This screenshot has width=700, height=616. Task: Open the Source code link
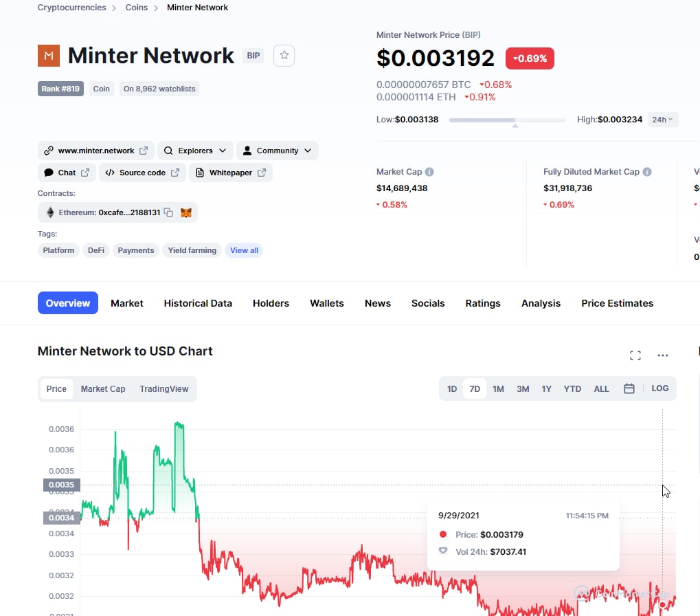point(142,173)
